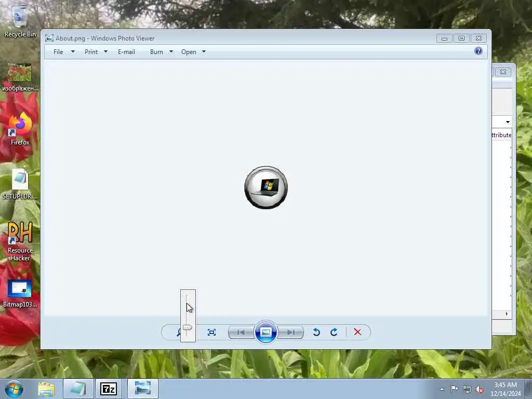Open the Photo Viewer help icon
The width and height of the screenshot is (532, 399).
pos(478,51)
